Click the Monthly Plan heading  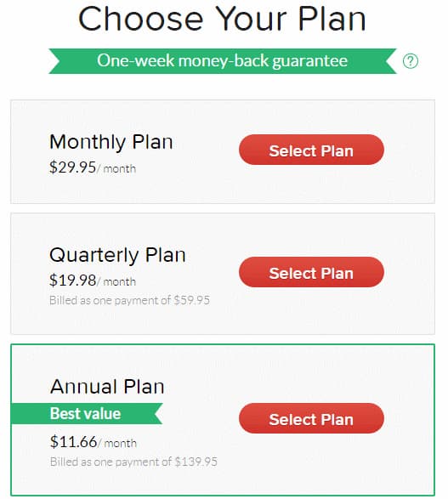coord(111,142)
